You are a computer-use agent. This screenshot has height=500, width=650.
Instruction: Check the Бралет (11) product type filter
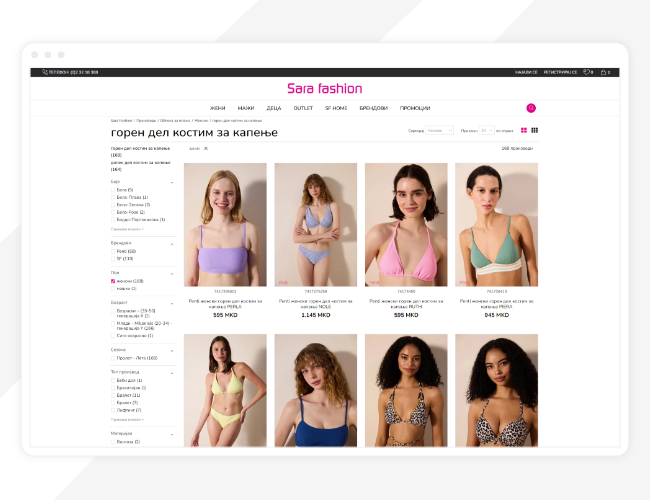113,395
